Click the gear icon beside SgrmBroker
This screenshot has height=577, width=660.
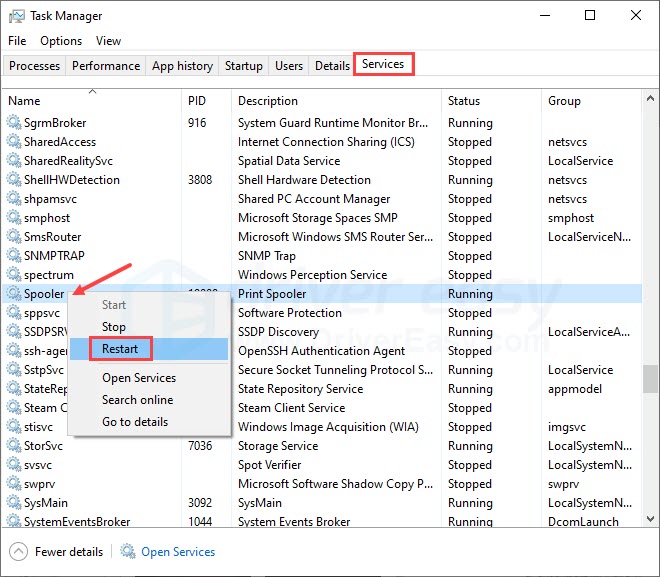coord(14,123)
